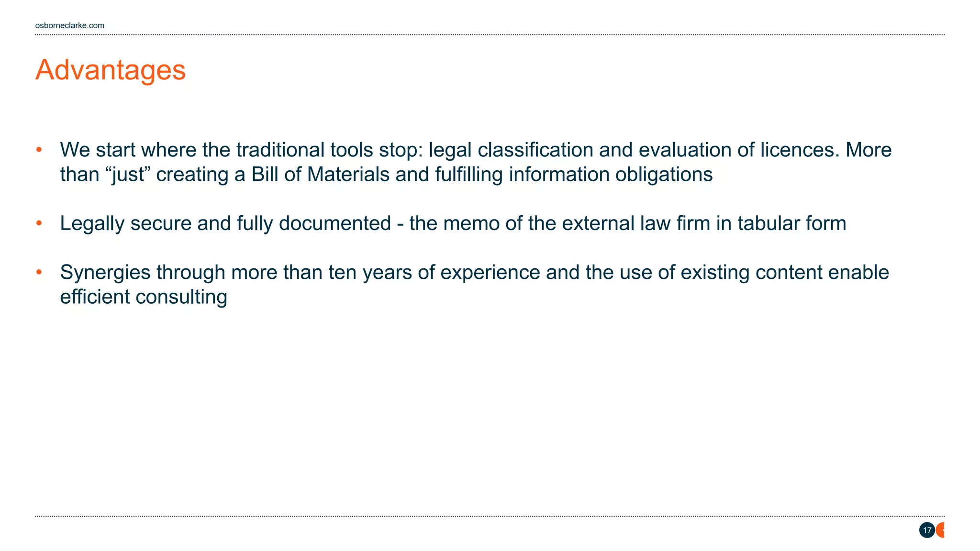980x551 pixels.
Task: Click the osborneclarke.com link in header
Action: [69, 25]
